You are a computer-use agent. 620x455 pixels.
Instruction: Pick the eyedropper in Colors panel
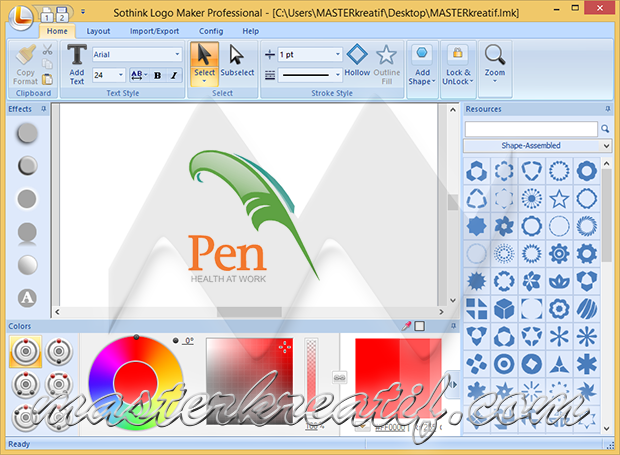pyautogui.click(x=406, y=326)
